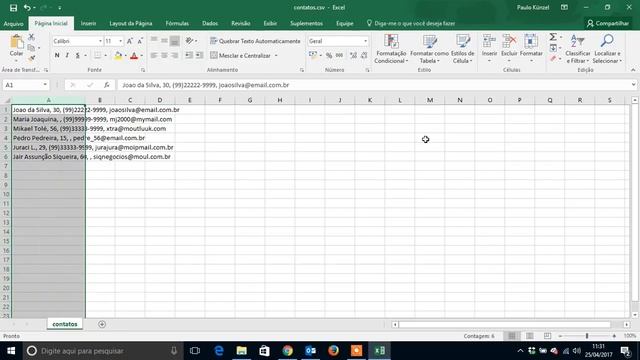The height and width of the screenshot is (360, 640).
Task: Click the zoom slider handle
Action: (x=587, y=336)
